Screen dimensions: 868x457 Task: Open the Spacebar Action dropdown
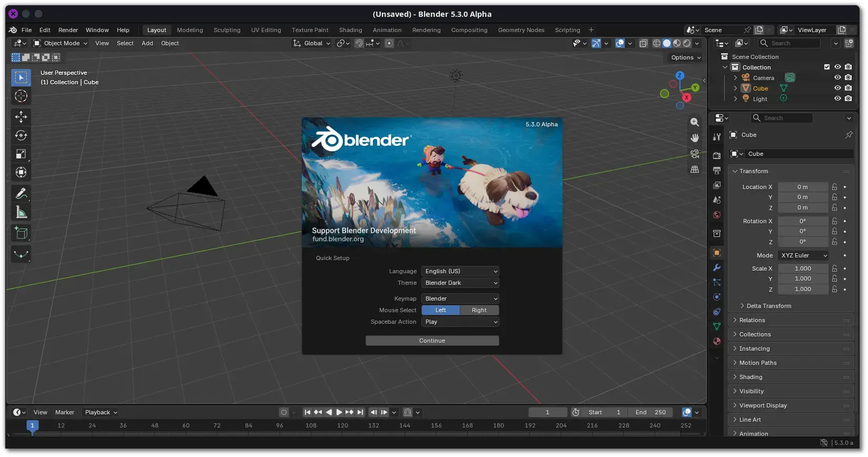[x=460, y=322]
